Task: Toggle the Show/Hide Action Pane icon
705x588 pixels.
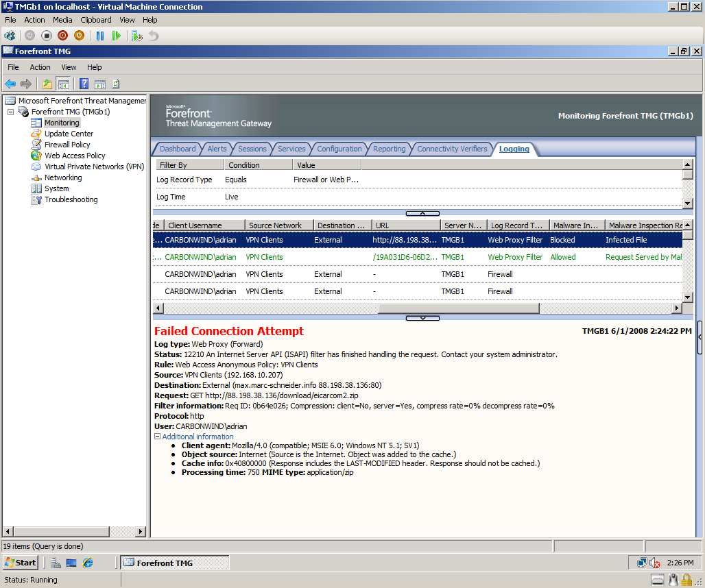Action: pyautogui.click(x=100, y=84)
